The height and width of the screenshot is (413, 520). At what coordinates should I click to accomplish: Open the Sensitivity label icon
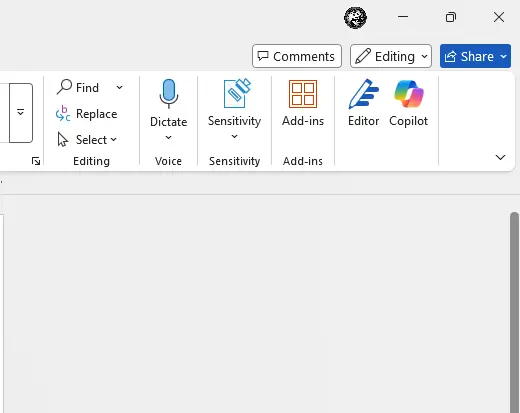point(237,93)
